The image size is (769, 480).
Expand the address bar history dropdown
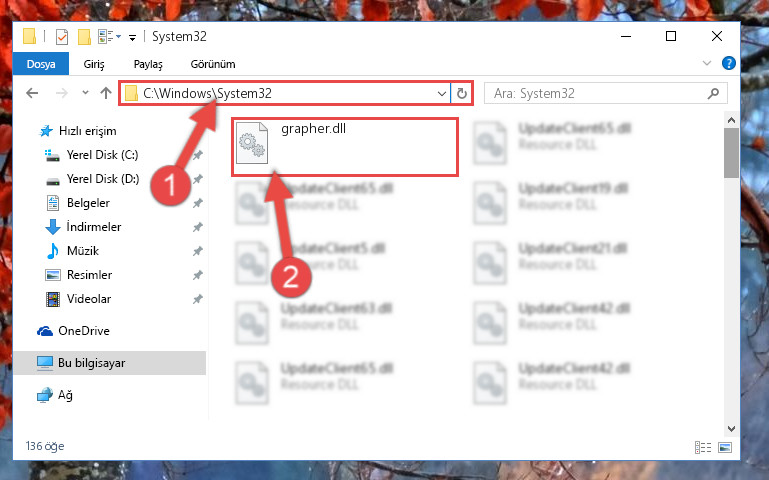click(x=441, y=93)
